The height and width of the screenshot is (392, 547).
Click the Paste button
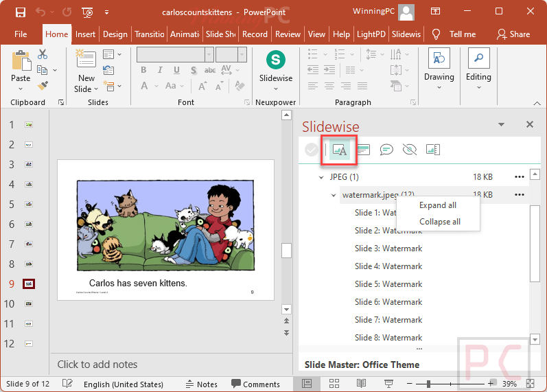pos(21,65)
